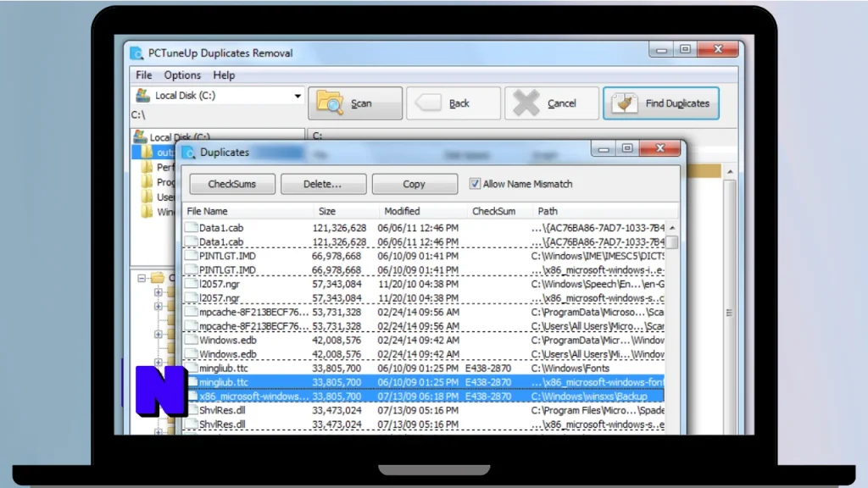Select the second l2057.ngr row
The height and width of the screenshot is (488, 868).
click(424, 298)
